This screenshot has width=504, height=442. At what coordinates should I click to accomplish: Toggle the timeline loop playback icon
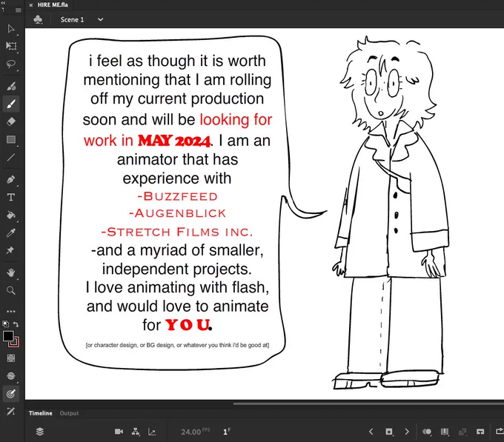point(499,432)
